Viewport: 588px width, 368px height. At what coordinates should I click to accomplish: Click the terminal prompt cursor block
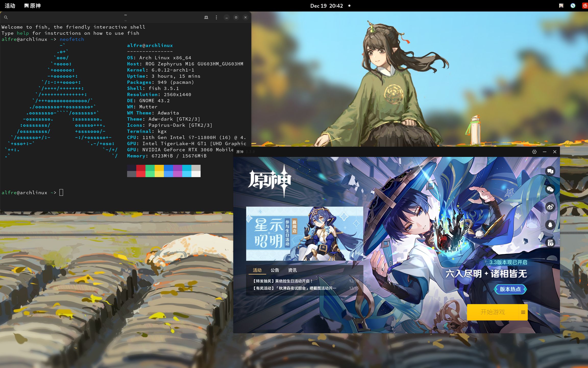coord(61,192)
